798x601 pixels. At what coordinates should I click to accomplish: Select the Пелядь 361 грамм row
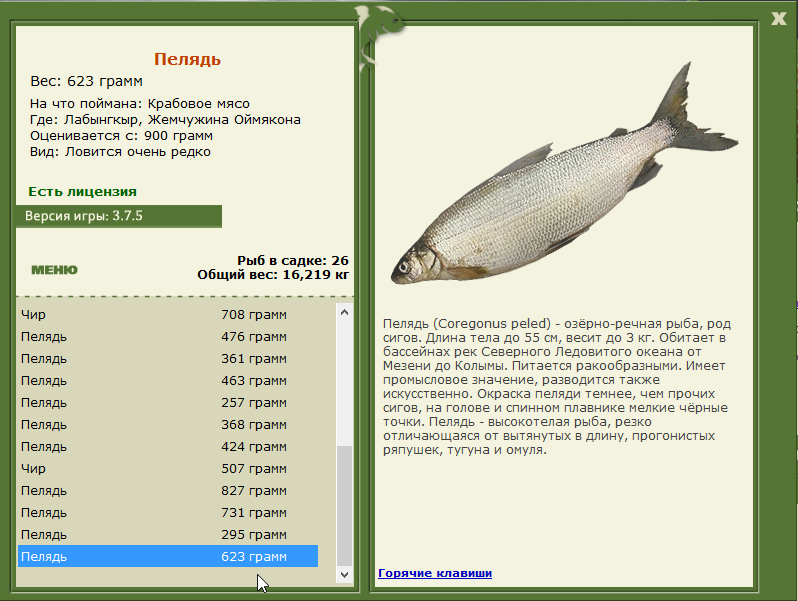point(168,359)
